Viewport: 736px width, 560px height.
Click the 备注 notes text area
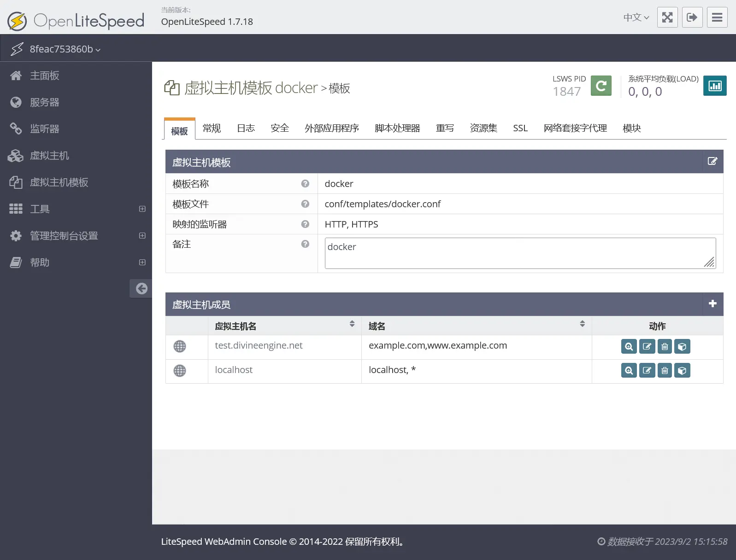(520, 253)
